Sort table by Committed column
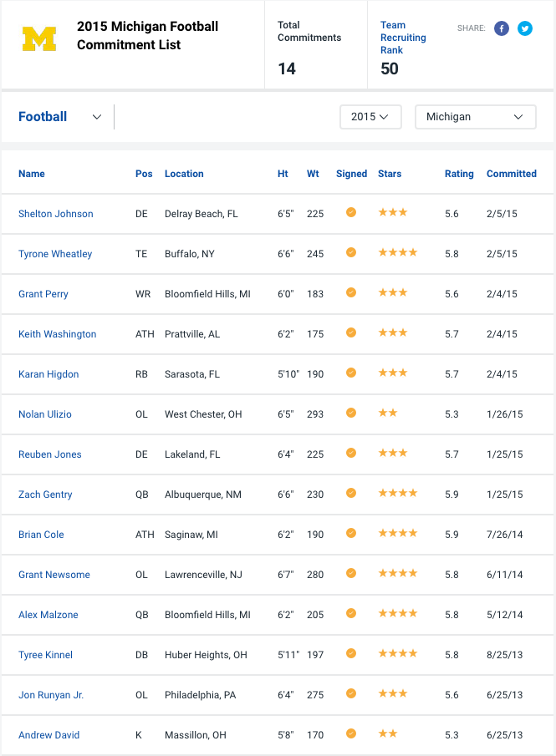The image size is (556, 756). (x=512, y=174)
